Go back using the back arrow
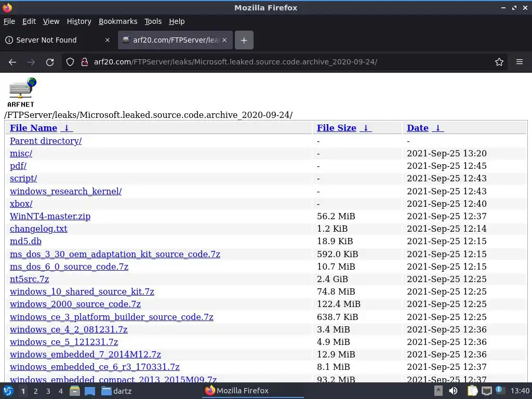 [x=12, y=62]
